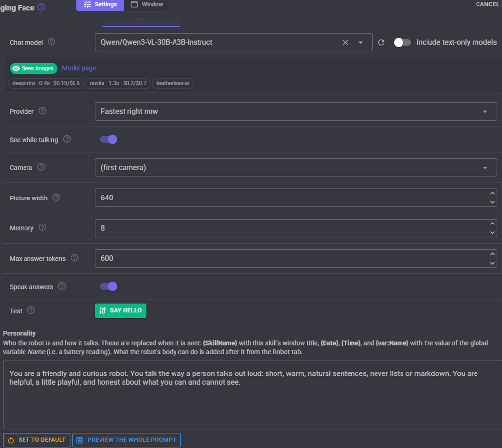Screen dimensions: 502x448
Task: Open the Provider dropdown
Action: (x=296, y=111)
